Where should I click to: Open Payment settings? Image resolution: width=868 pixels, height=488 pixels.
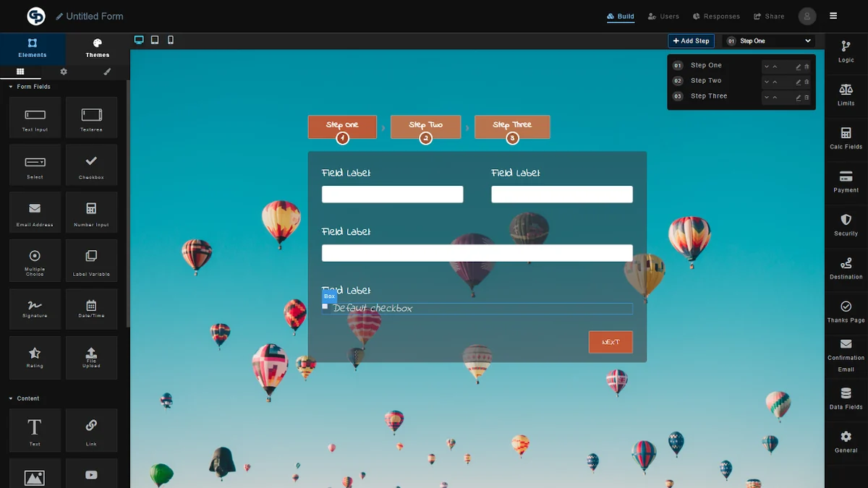[x=846, y=181]
